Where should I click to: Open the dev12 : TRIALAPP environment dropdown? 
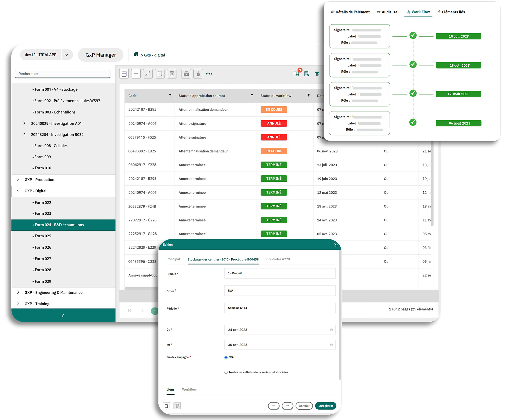[67, 55]
